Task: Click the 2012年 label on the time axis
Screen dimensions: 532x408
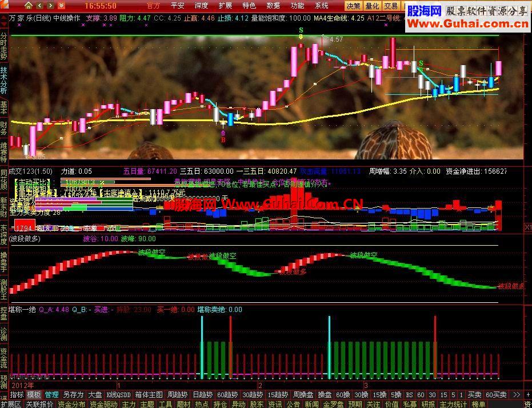Action: 22,386
